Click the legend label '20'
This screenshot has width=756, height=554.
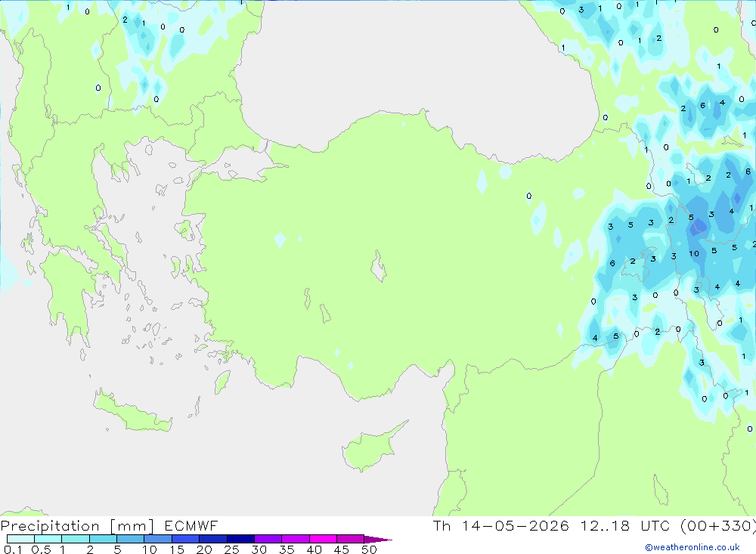point(204,549)
